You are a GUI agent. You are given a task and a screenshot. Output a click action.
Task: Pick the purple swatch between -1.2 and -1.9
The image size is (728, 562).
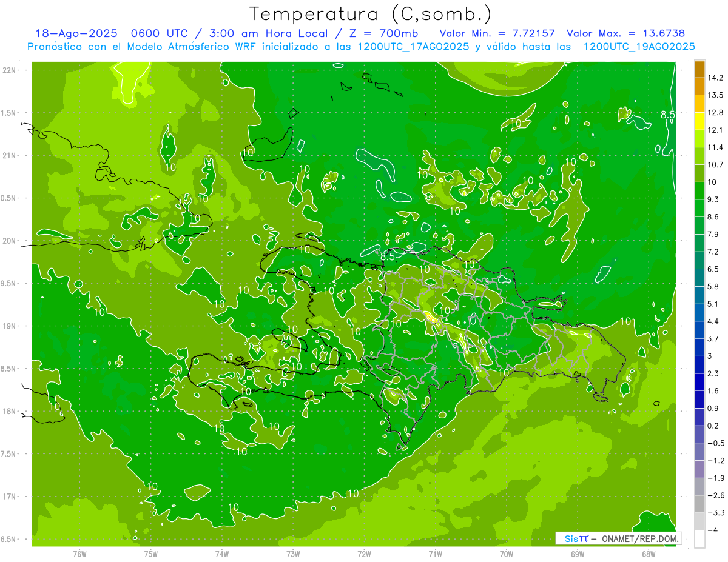(x=699, y=469)
